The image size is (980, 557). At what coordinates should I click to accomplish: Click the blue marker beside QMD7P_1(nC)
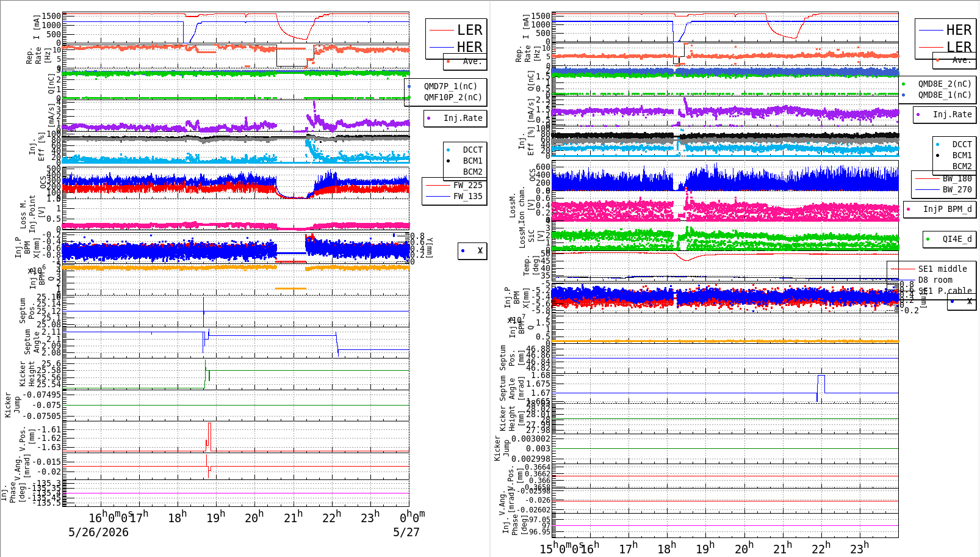(409, 86)
